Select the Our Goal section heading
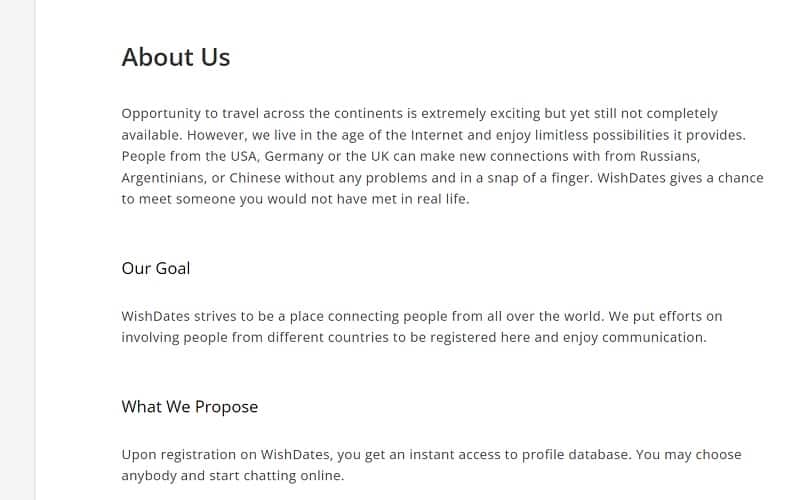Screen dimensions: 800x500 click(156, 268)
